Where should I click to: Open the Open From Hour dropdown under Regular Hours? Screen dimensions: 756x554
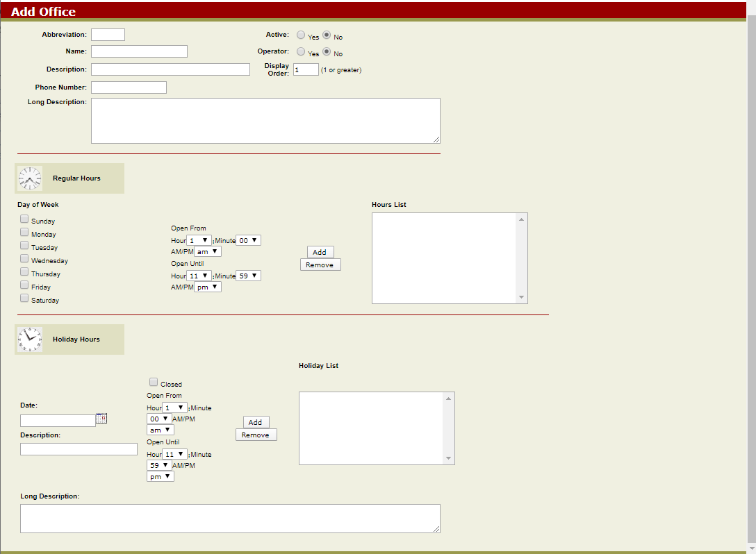click(x=199, y=239)
